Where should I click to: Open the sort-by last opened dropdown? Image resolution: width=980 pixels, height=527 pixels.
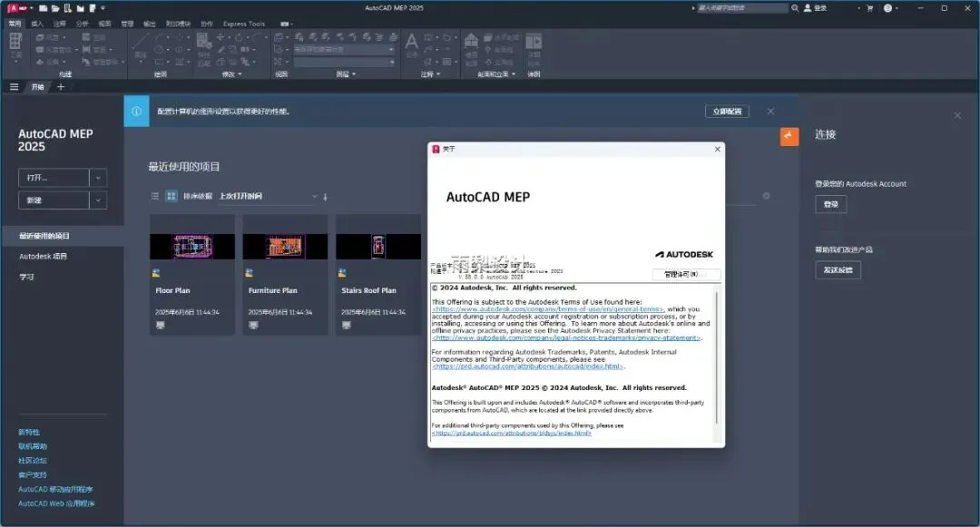pyautogui.click(x=268, y=196)
